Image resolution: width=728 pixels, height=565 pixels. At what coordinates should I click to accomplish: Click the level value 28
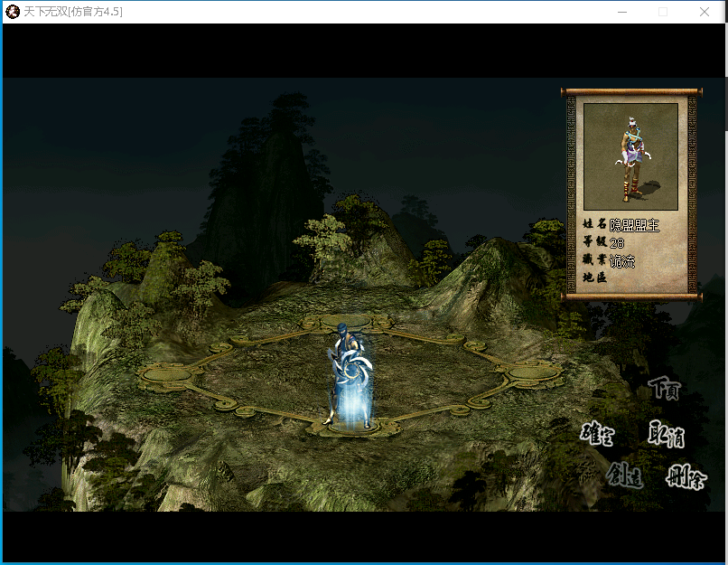[618, 243]
